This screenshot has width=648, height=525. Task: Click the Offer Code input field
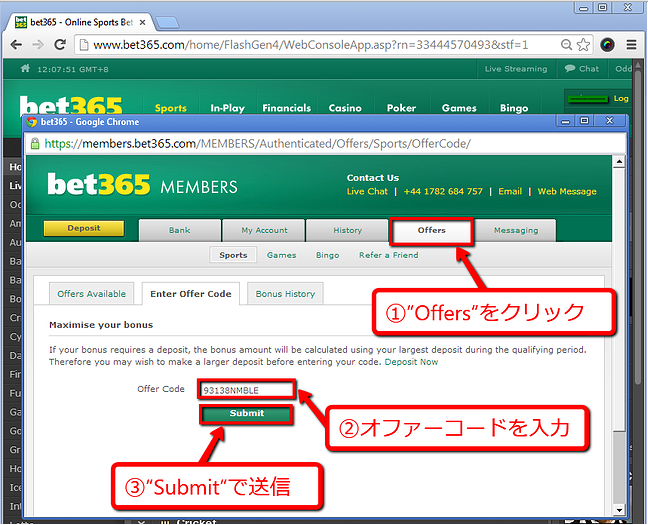point(247,390)
